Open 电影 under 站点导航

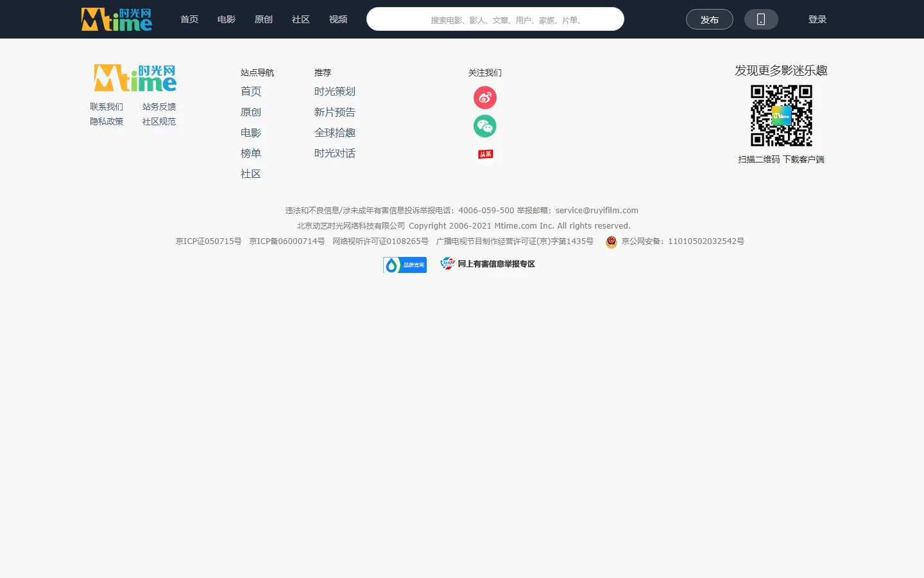[251, 132]
